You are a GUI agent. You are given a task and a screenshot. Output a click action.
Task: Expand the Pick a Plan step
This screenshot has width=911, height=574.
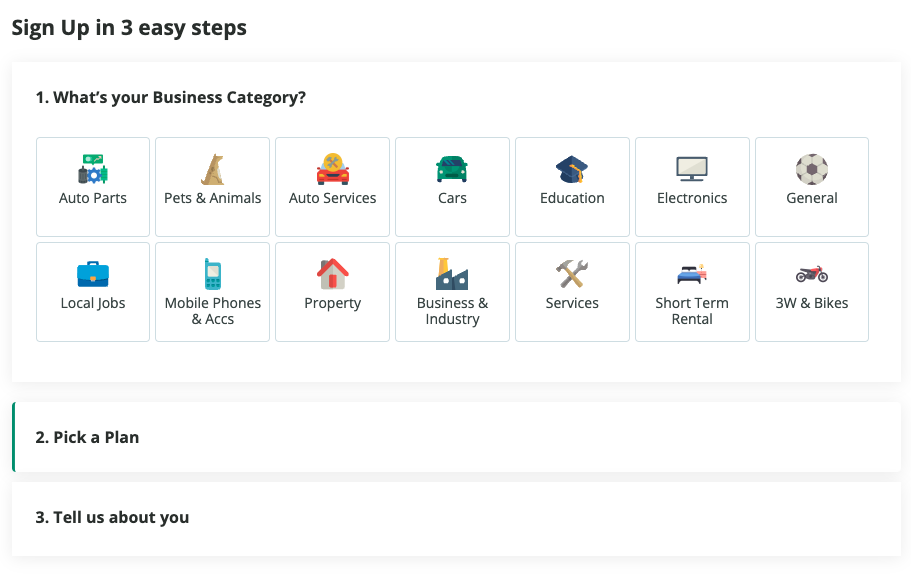click(x=457, y=437)
